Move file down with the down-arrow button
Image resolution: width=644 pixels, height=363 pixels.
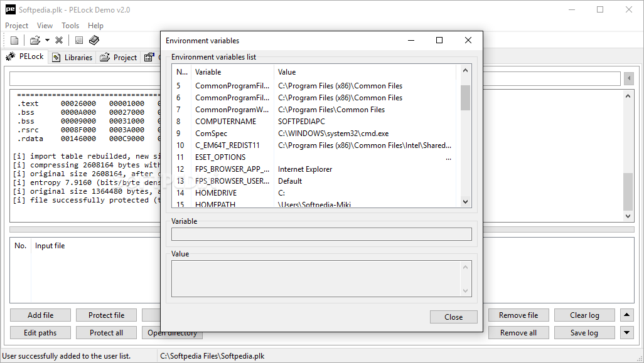pos(627,333)
